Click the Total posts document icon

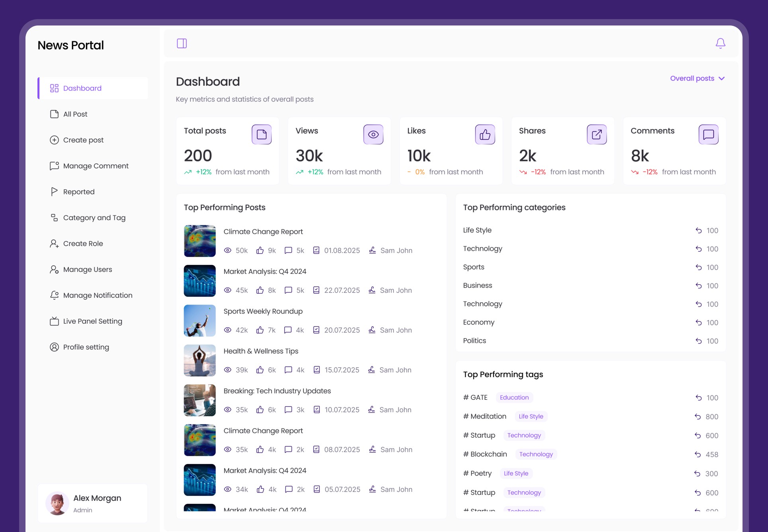pyautogui.click(x=261, y=135)
